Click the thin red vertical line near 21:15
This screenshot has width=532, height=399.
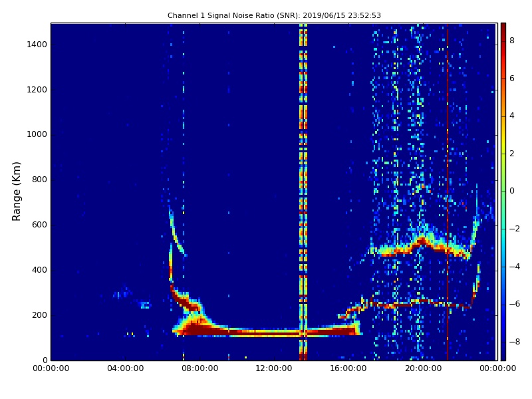[x=448, y=192]
